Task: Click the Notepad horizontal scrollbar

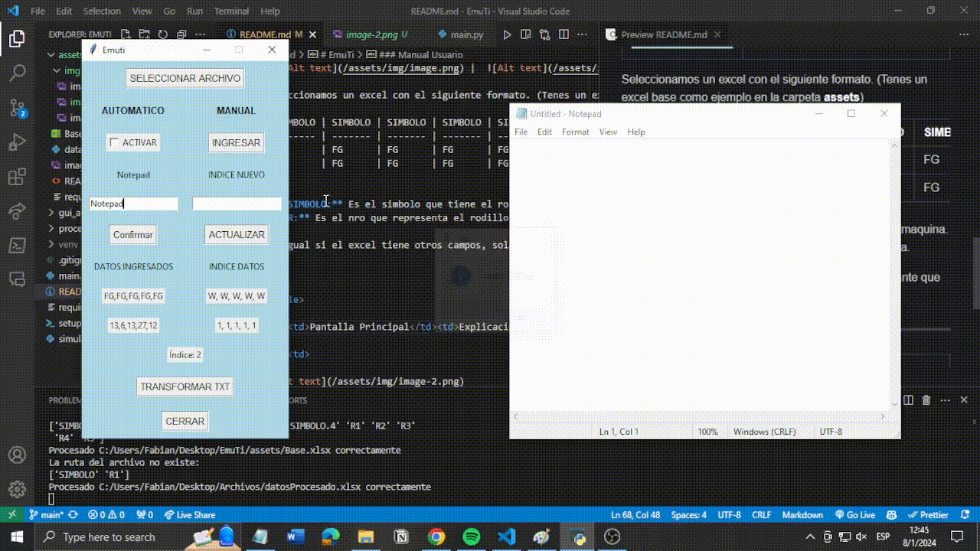Action: tap(701, 416)
